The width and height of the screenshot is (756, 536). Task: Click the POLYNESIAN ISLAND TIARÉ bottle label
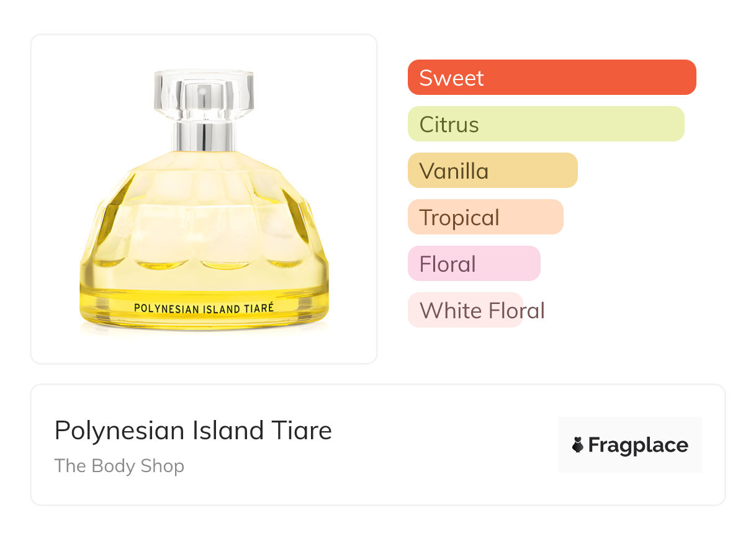tap(204, 307)
